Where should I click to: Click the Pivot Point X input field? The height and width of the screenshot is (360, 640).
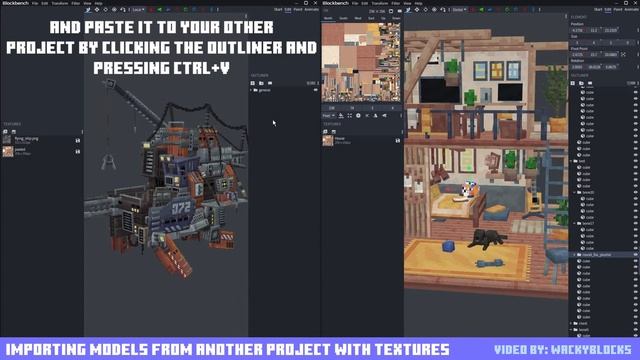point(579,55)
